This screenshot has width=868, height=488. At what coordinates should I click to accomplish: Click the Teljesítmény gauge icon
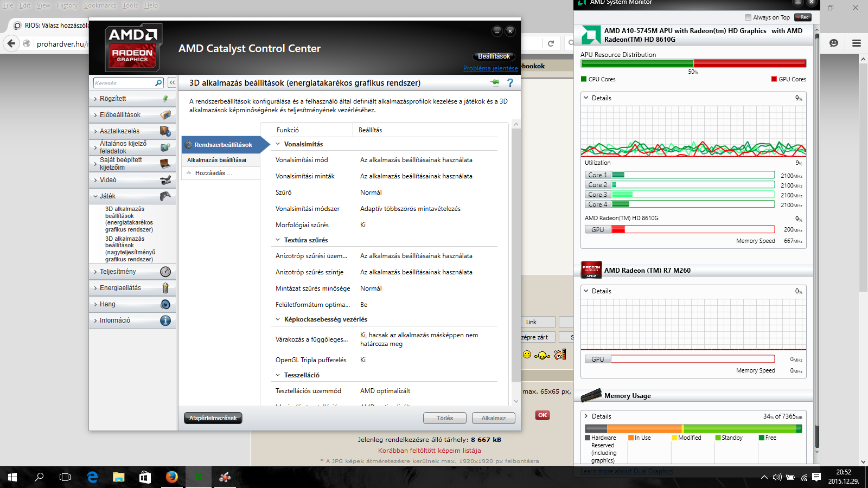pos(165,272)
